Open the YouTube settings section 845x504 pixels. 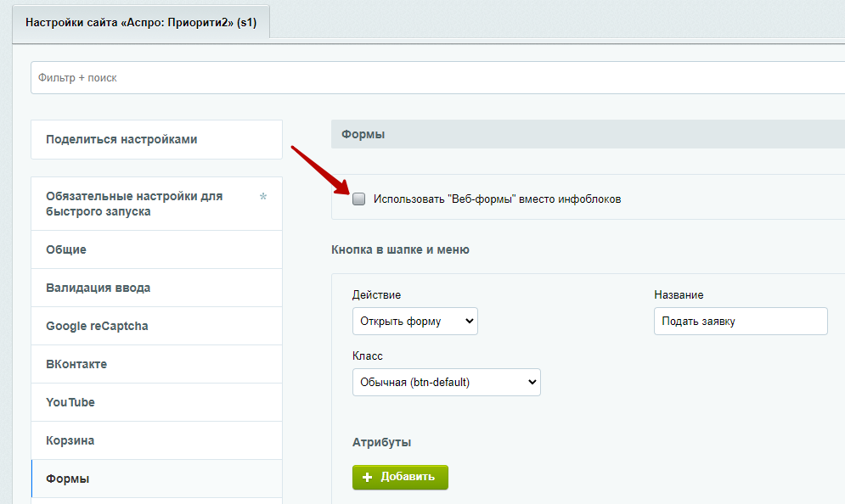[x=156, y=402]
